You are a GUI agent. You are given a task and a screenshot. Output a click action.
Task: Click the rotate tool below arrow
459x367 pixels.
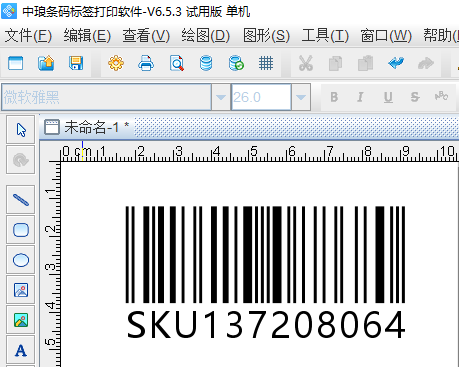(21, 160)
